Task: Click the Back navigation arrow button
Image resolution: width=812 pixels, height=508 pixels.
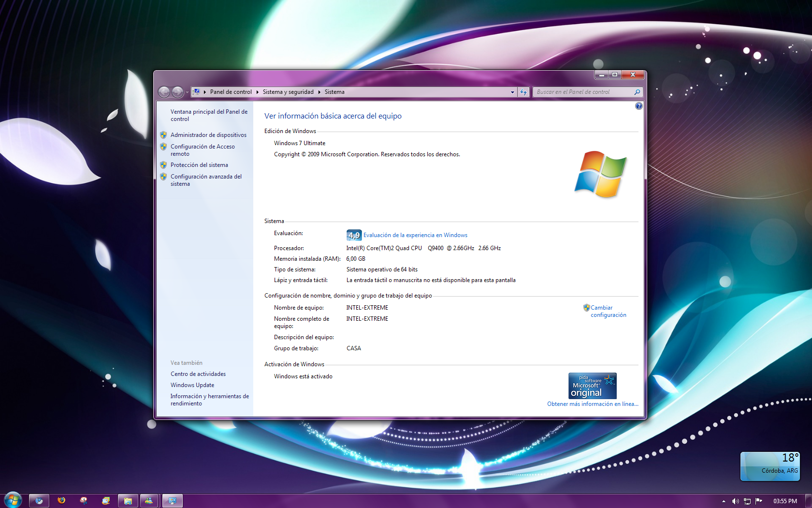Action: pos(164,92)
